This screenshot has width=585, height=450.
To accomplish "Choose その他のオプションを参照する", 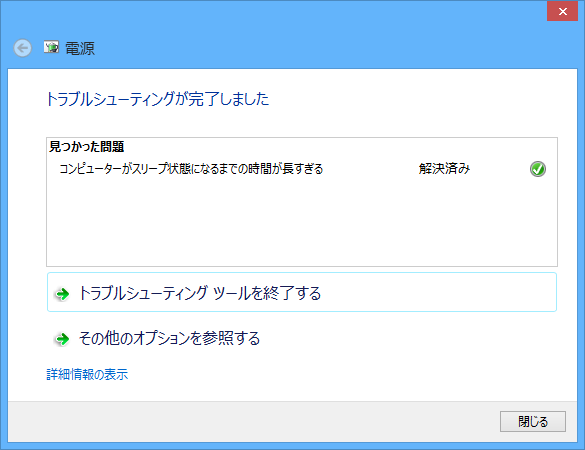I will coord(302,338).
